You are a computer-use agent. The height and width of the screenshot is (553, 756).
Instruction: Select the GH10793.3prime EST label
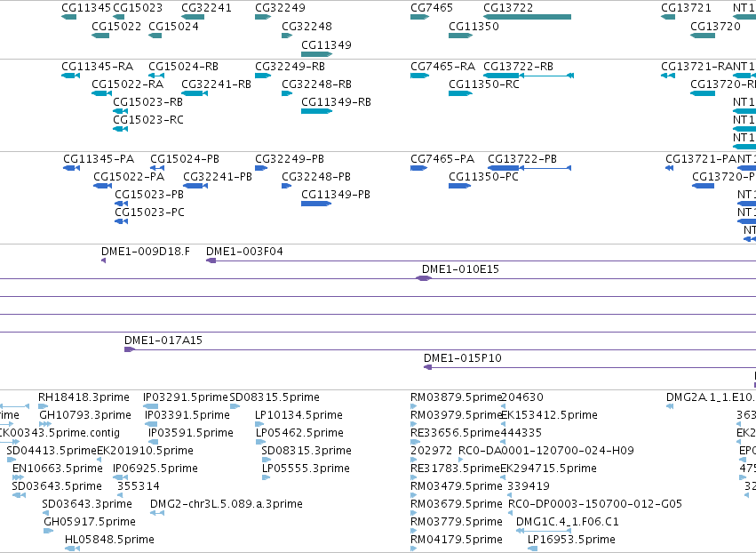pos(85,415)
